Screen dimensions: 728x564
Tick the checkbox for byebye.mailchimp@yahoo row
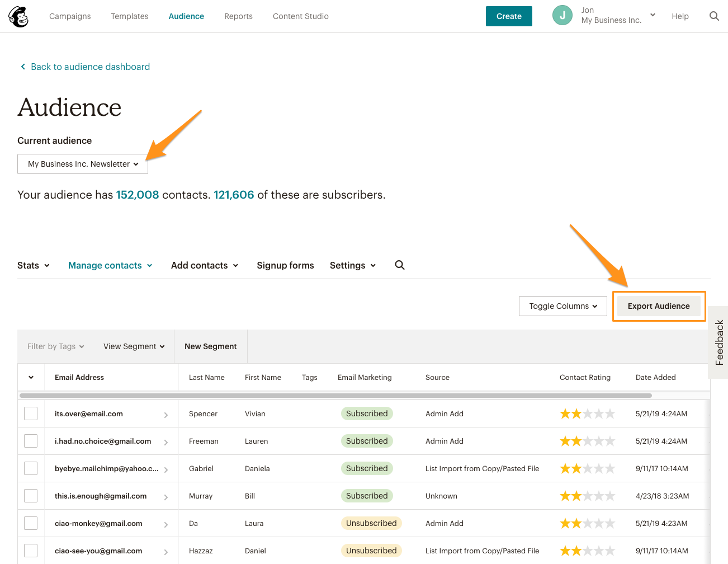(31, 468)
